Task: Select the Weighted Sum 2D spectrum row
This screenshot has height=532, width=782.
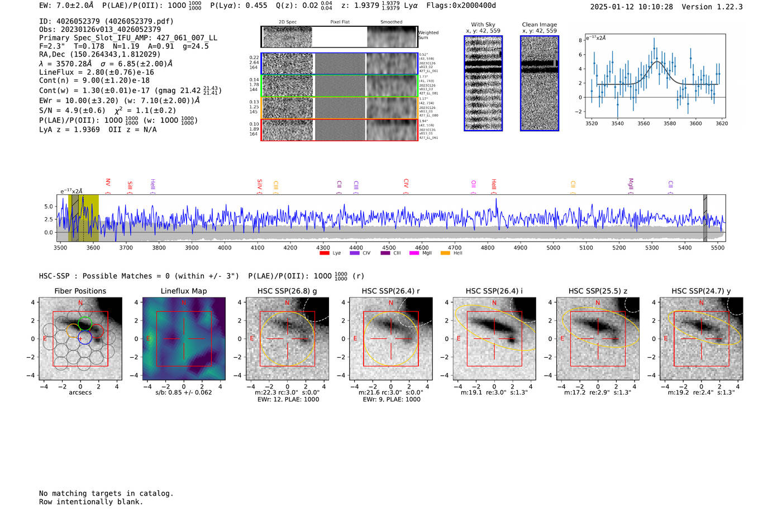Action: point(339,37)
